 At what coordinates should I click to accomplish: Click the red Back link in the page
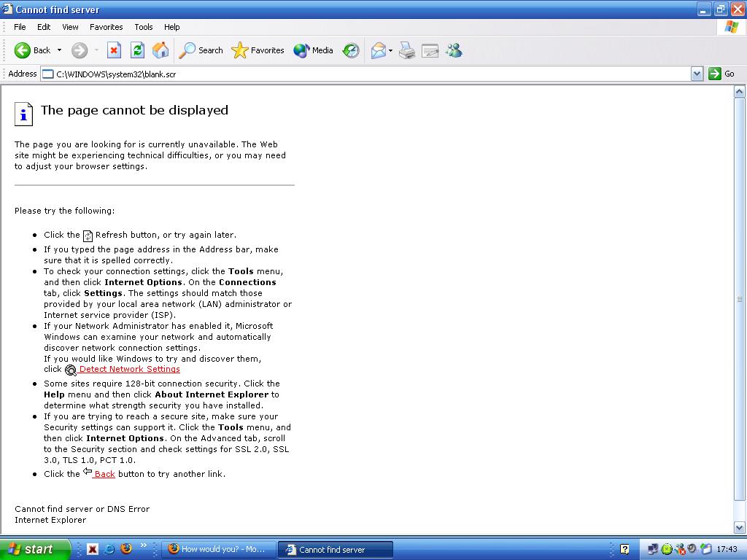pos(105,474)
